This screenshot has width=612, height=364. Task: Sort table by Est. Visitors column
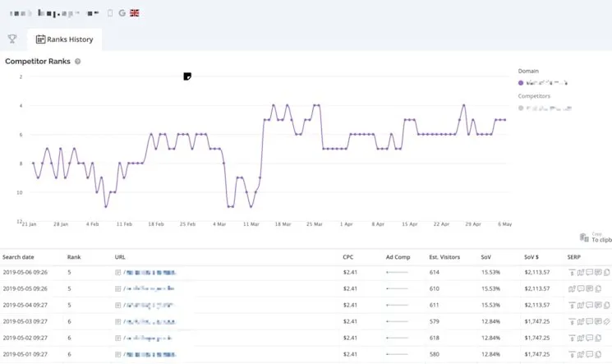444,257
